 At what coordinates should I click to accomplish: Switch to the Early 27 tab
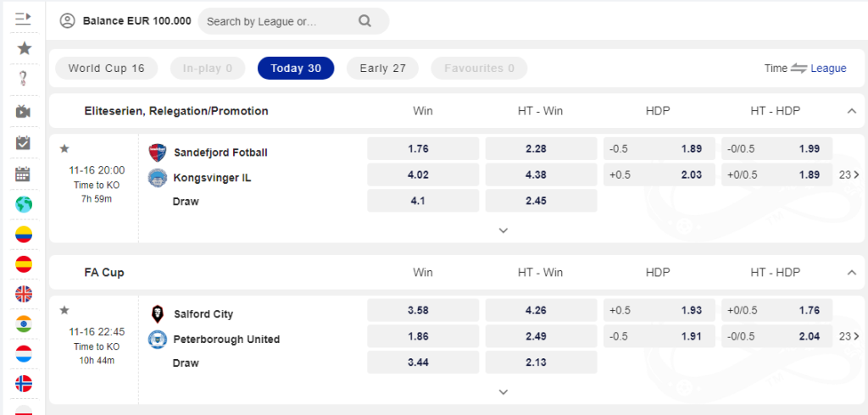[x=382, y=69]
